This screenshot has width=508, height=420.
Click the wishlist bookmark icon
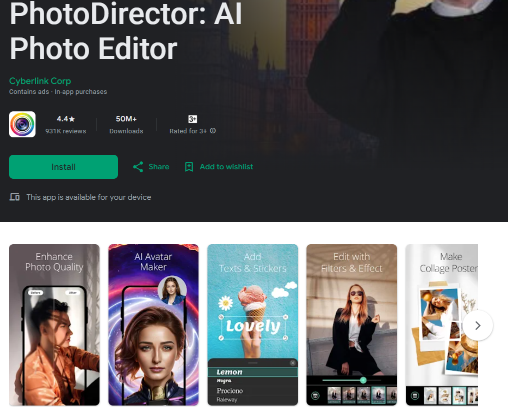pos(189,167)
